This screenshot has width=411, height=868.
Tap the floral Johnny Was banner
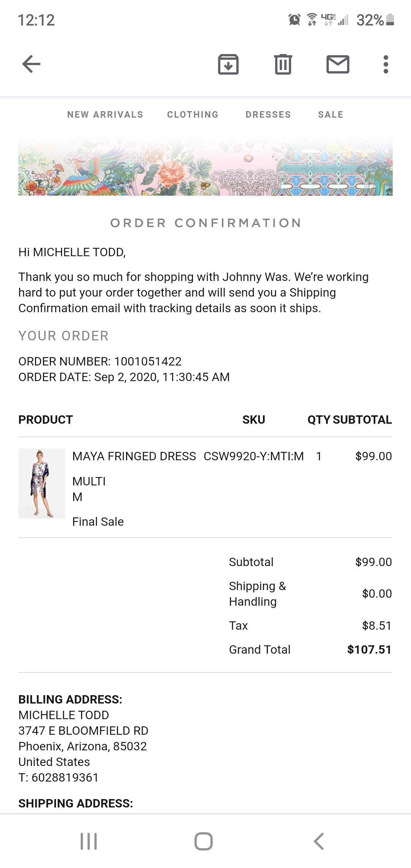click(205, 164)
